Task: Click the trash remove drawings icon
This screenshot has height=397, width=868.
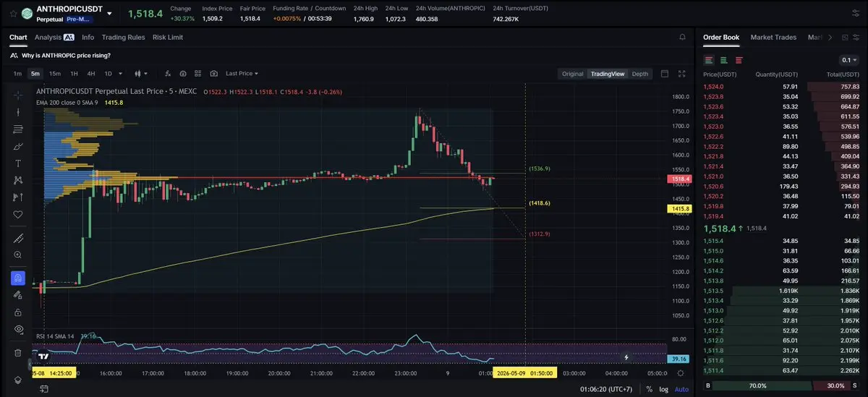Action: tap(18, 353)
